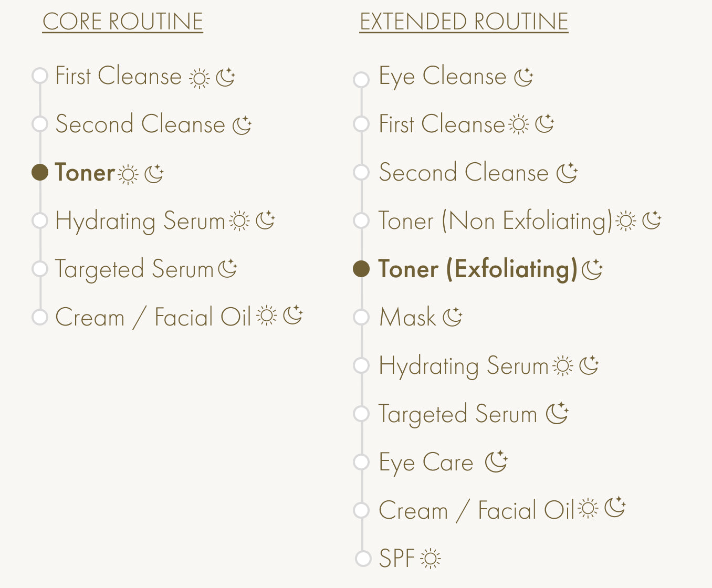Choose Targeted Serum in the core routine
712x588 pixels.
(134, 269)
